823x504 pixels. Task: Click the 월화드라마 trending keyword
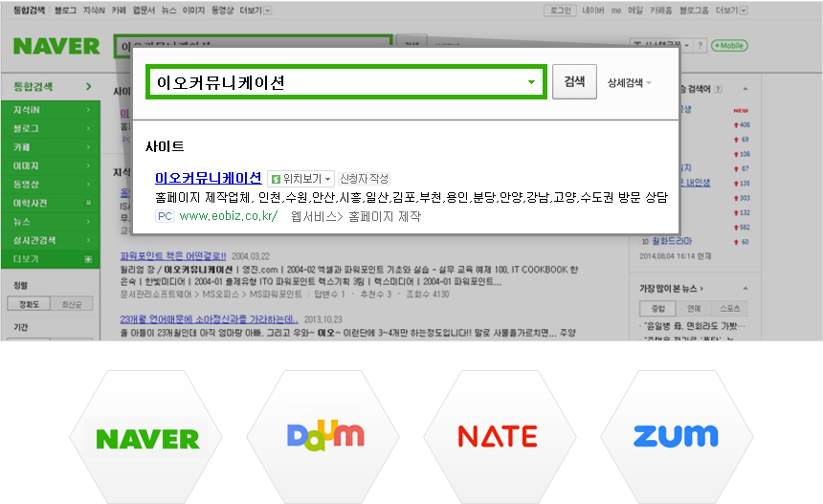(x=672, y=241)
